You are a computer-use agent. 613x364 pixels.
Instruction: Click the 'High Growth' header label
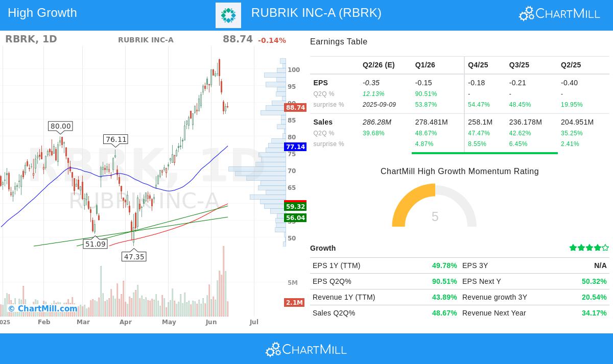(x=42, y=13)
